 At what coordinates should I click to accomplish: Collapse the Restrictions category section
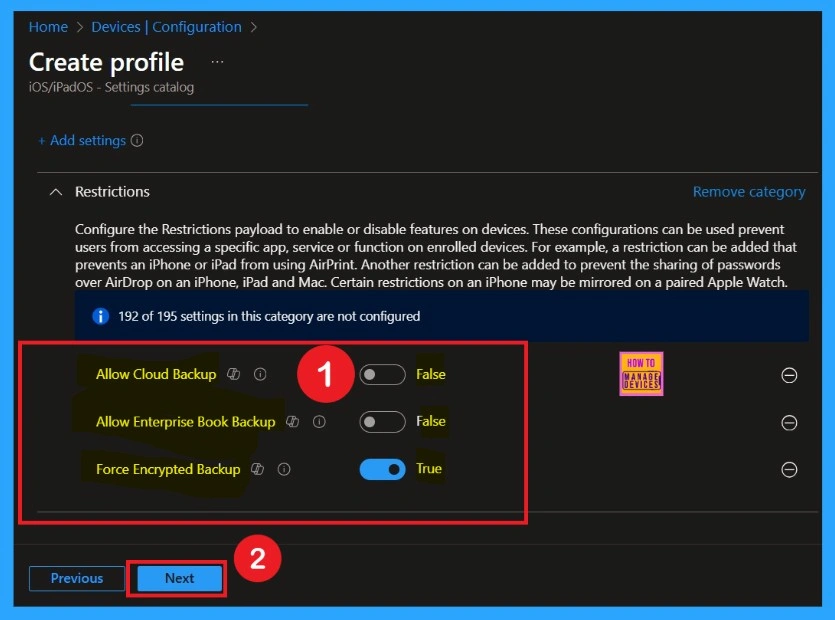[55, 191]
